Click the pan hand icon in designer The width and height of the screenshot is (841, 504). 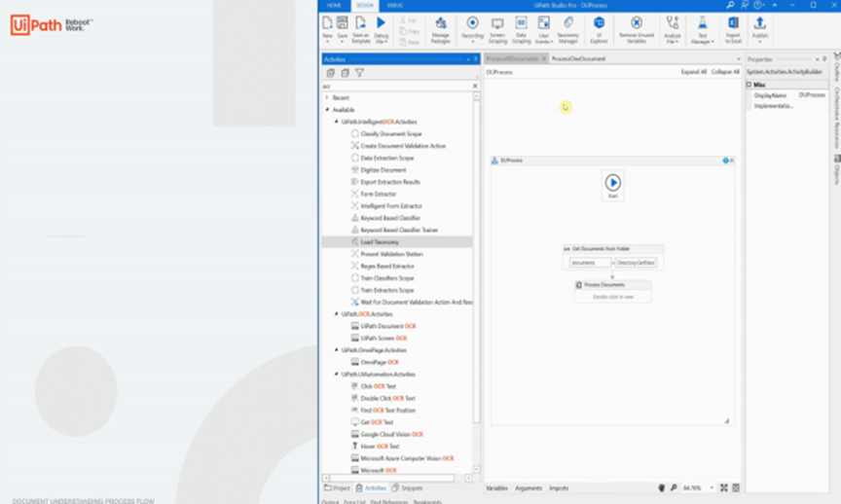point(661,487)
